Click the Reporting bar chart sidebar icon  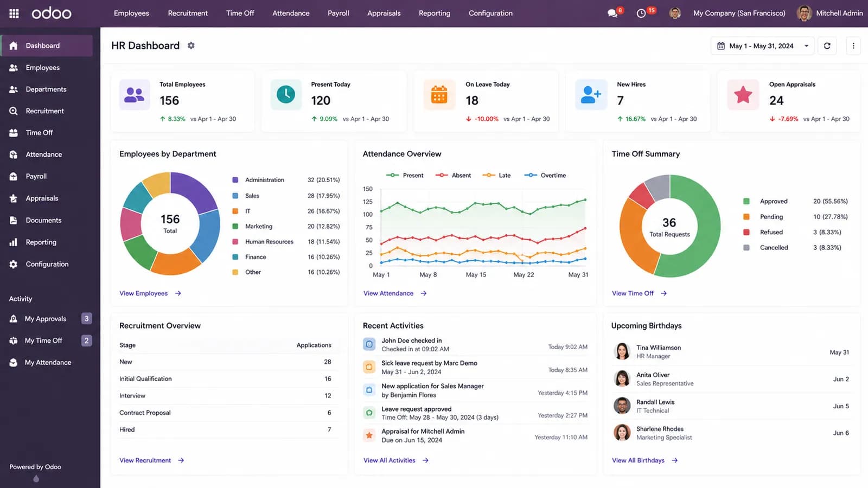[14, 242]
